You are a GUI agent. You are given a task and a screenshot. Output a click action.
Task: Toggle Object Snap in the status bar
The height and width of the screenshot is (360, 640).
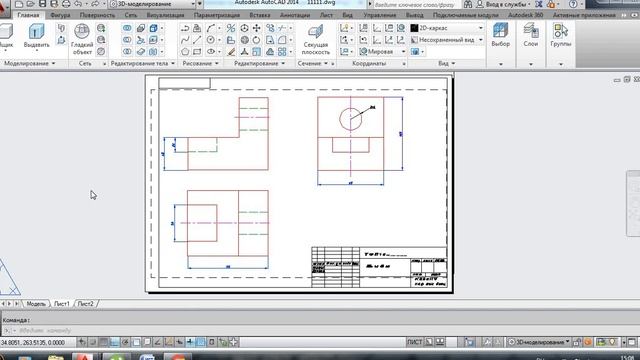click(x=136, y=342)
